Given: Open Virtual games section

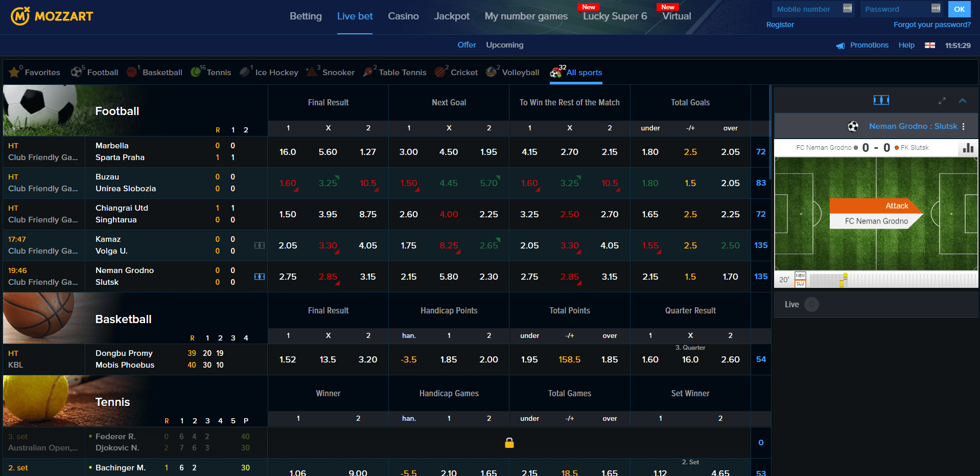Looking at the screenshot, I should (676, 16).
